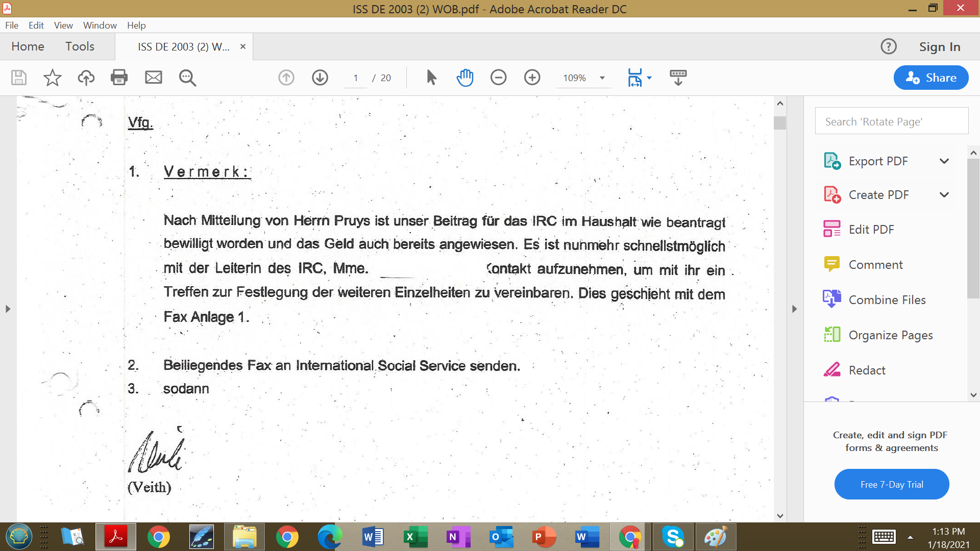Screen dimensions: 980x551
Task: Expand the Create PDF section chevron
Action: click(944, 195)
